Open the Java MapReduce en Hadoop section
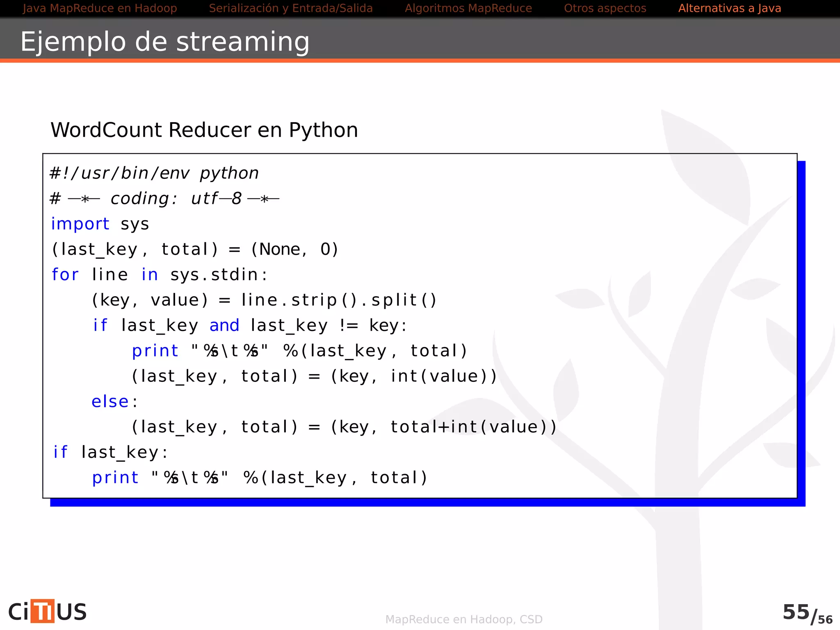The height and width of the screenshot is (630, 840). (100, 8)
